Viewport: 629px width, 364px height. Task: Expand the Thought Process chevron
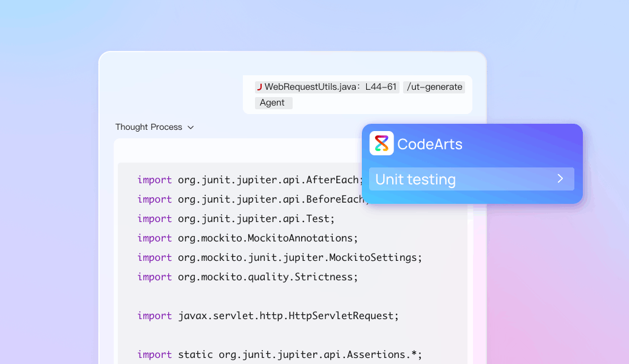(191, 127)
